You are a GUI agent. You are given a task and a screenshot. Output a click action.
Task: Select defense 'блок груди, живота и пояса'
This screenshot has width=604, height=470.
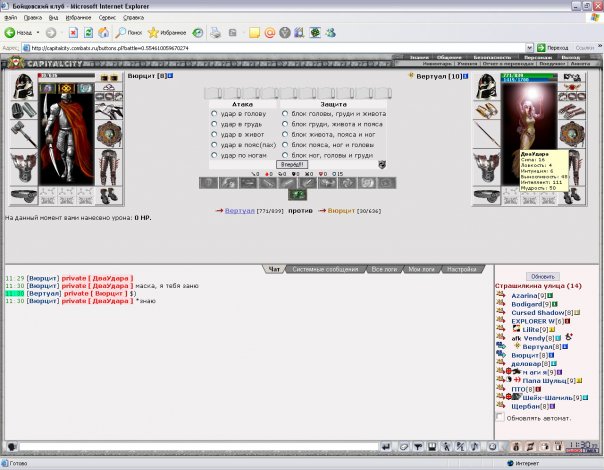[x=285, y=124]
